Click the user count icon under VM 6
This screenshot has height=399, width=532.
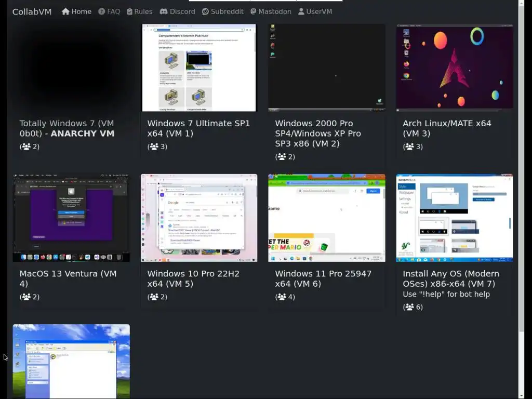tap(282, 297)
